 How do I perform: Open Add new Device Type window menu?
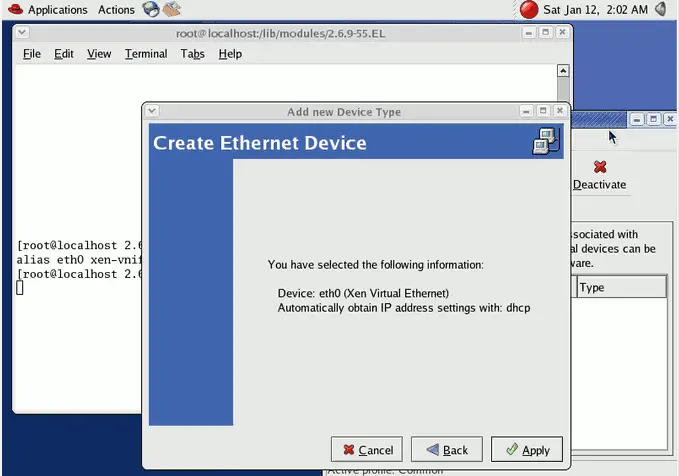point(152,111)
